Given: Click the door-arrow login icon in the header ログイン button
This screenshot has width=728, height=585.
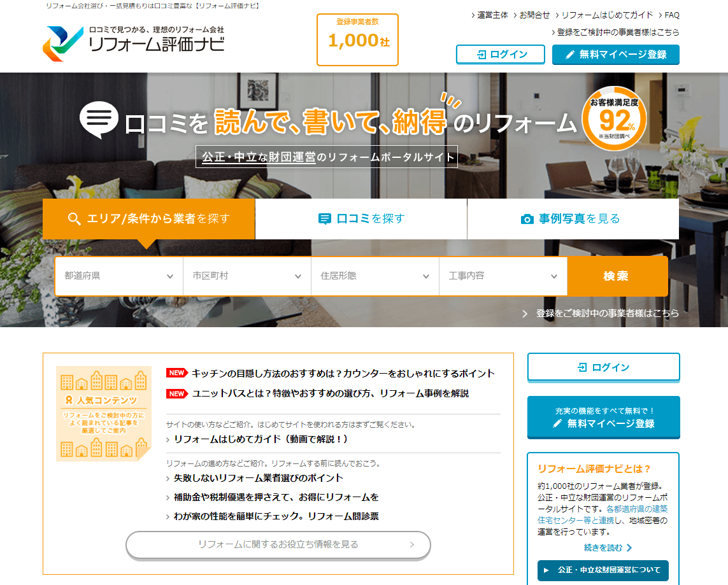Looking at the screenshot, I should pyautogui.click(x=482, y=54).
